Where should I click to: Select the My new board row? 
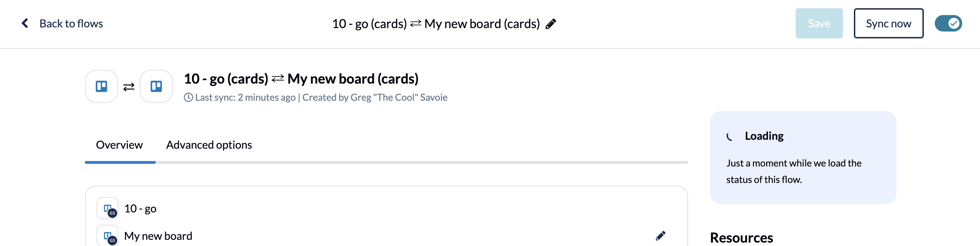387,236
